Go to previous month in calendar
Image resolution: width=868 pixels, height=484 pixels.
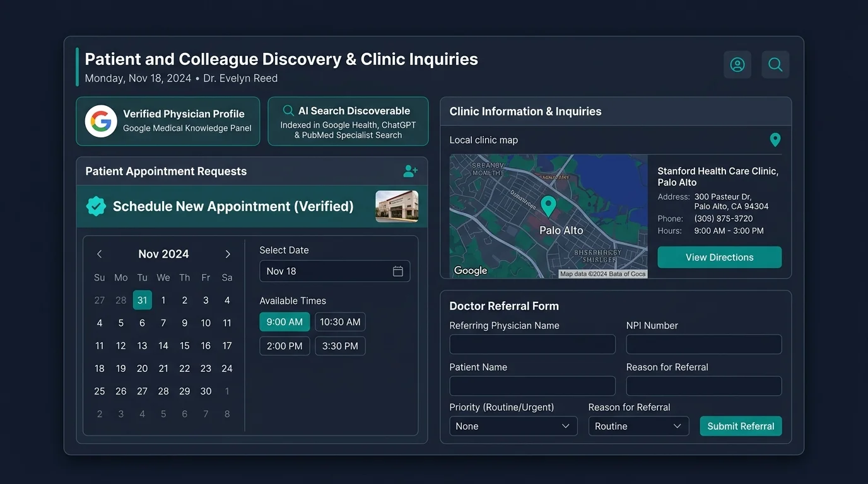(99, 254)
